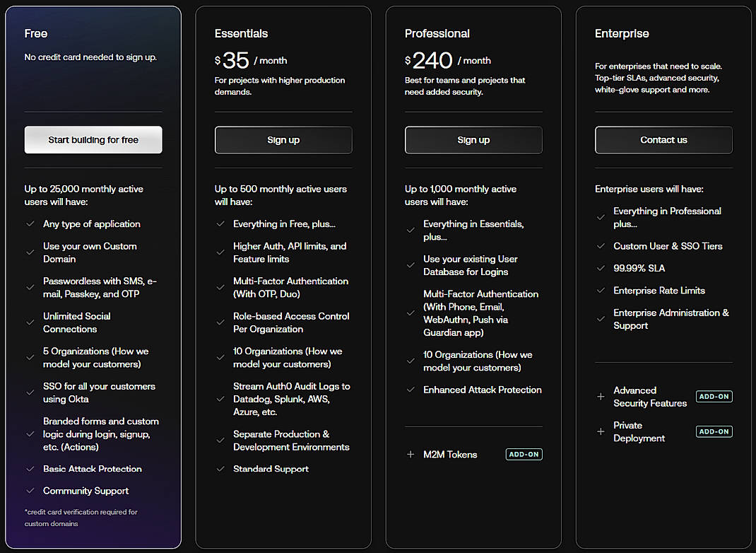Click checkmark beside 'Standard Support'
756x553 pixels.
(x=220, y=469)
